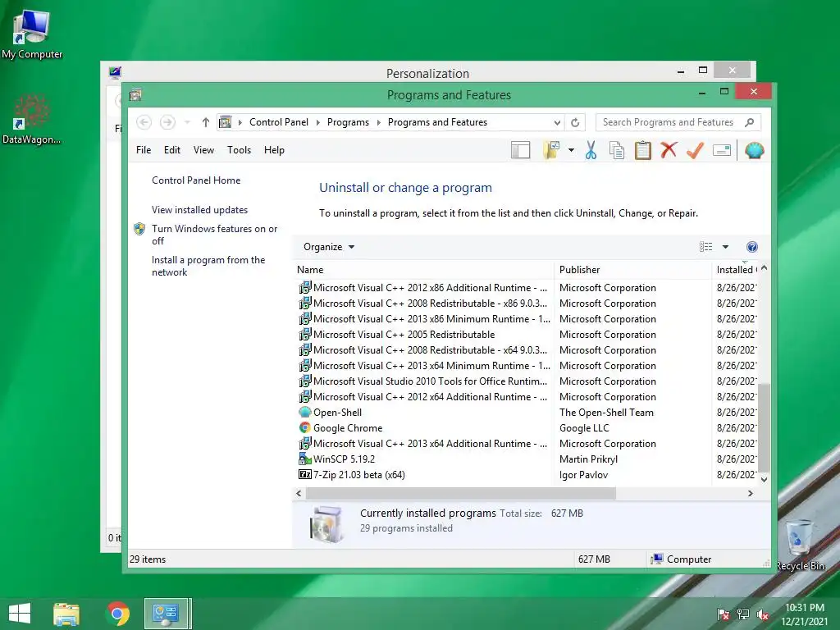Open Control Panel Home link
The image size is (840, 630).
(196, 180)
